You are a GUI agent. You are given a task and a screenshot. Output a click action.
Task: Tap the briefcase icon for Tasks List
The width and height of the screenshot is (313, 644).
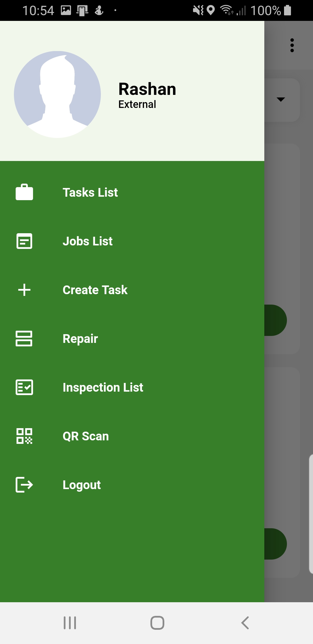[24, 192]
